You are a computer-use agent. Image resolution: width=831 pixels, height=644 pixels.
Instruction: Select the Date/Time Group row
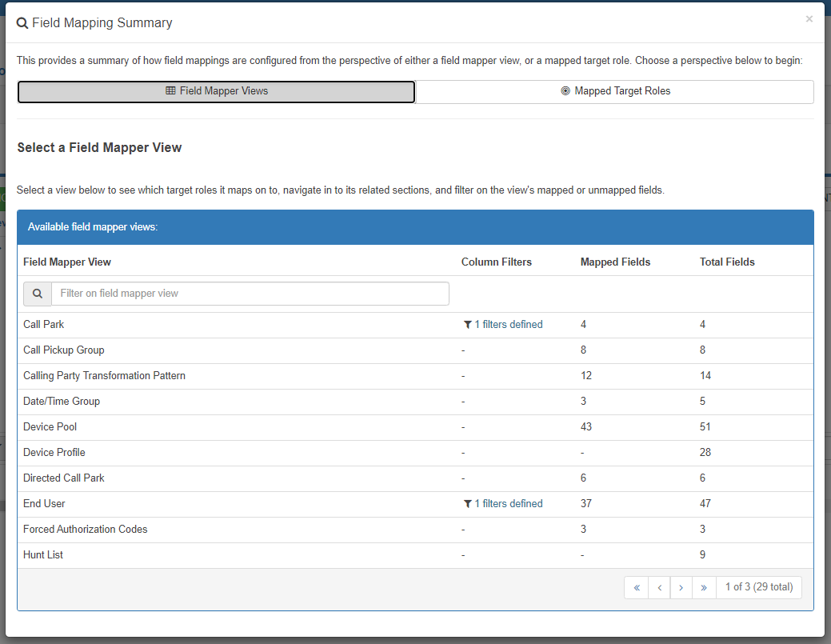(x=62, y=402)
